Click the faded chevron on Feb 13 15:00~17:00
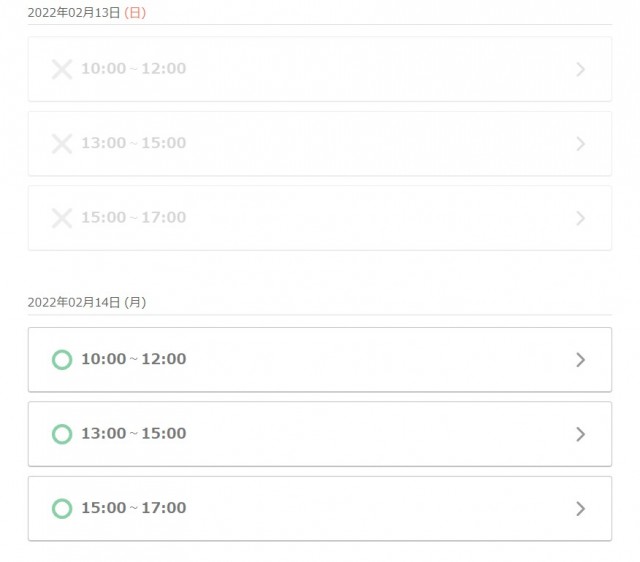640x562 pixels. click(x=580, y=217)
